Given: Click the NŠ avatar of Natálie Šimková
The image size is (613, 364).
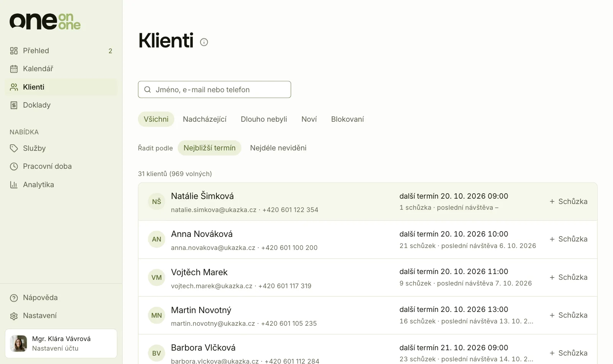Looking at the screenshot, I should tap(156, 202).
